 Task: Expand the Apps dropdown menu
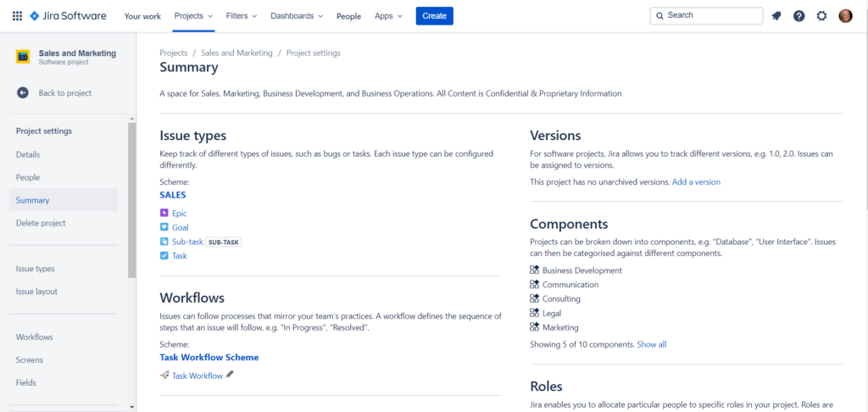[388, 16]
